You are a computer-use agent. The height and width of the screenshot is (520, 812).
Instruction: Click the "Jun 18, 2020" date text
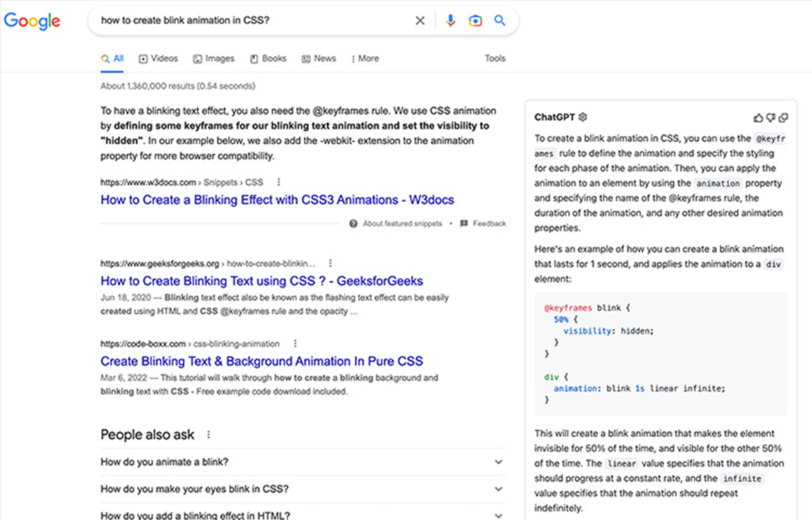[x=126, y=297]
